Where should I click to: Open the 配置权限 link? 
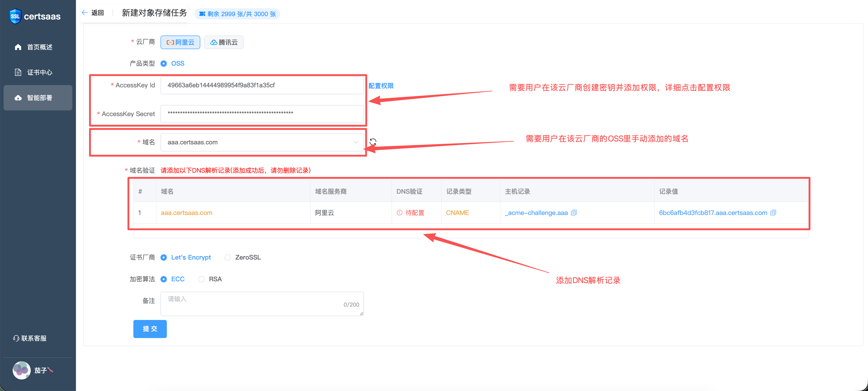click(381, 86)
